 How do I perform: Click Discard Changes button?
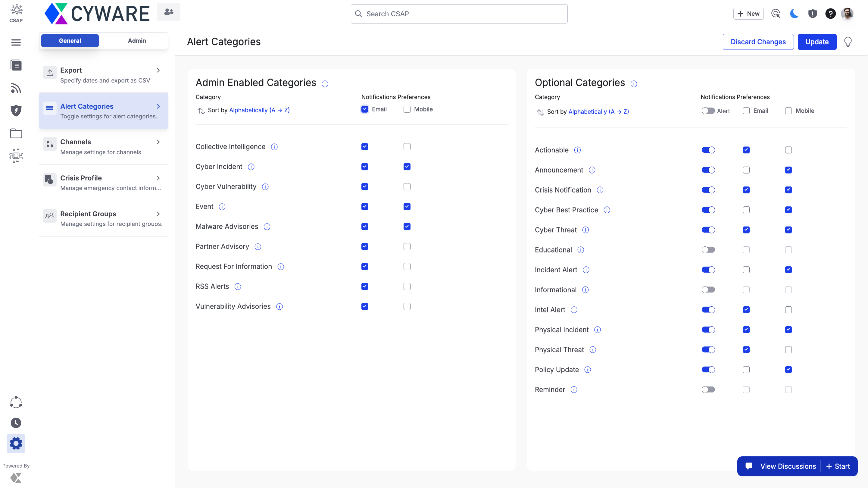(x=758, y=42)
